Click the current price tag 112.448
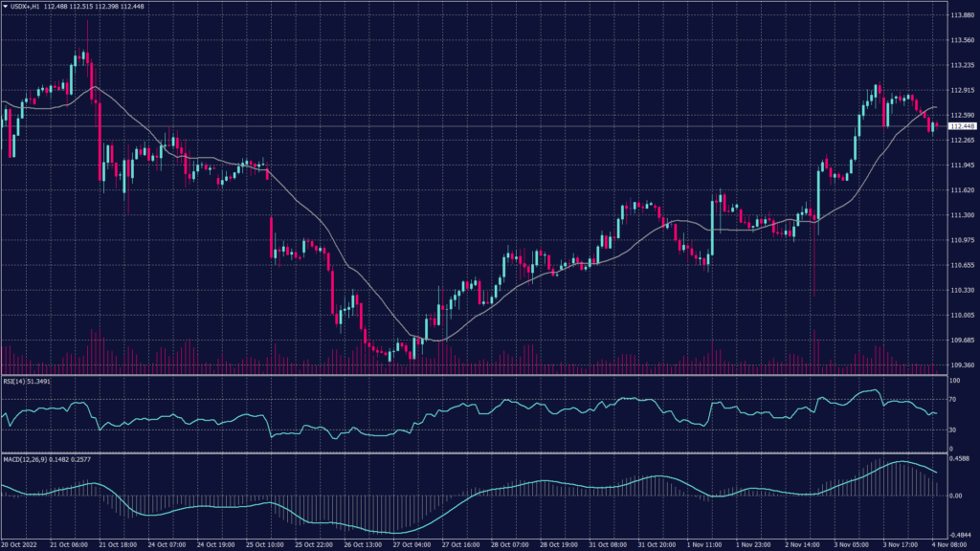The height and width of the screenshot is (551, 980). coord(961,126)
